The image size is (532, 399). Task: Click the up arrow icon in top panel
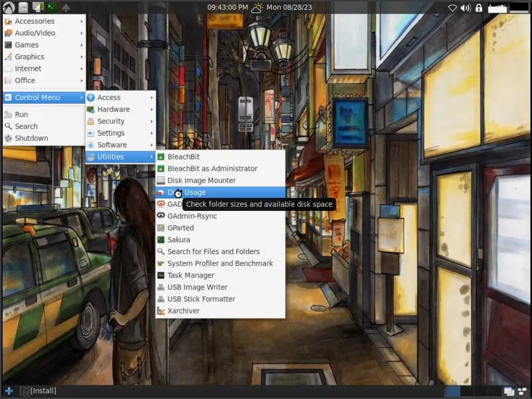66,8
